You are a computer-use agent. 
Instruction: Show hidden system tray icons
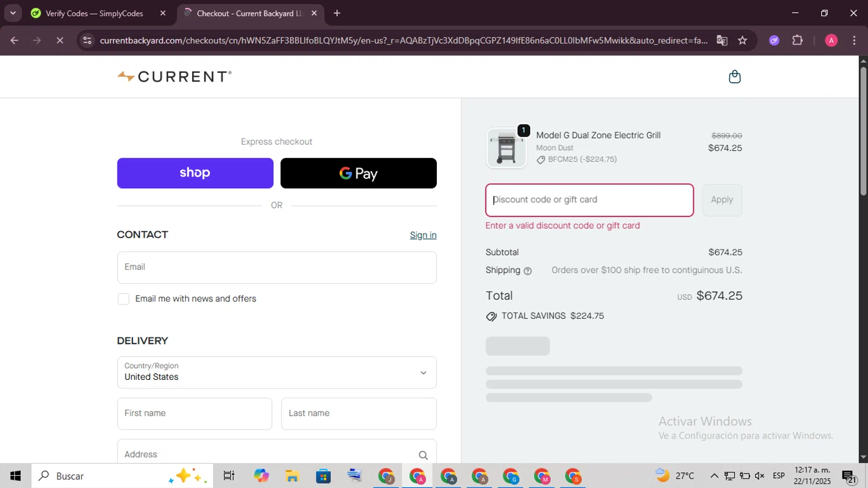(x=714, y=476)
